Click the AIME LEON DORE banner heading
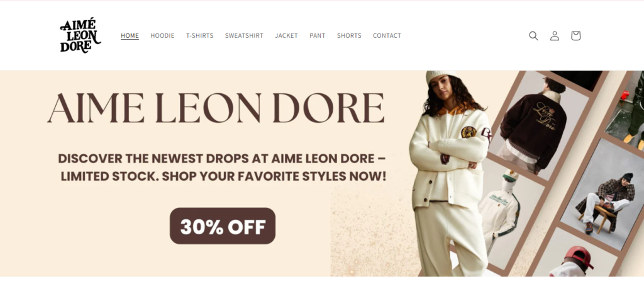Image resolution: width=644 pixels, height=291 pixels. (x=216, y=108)
